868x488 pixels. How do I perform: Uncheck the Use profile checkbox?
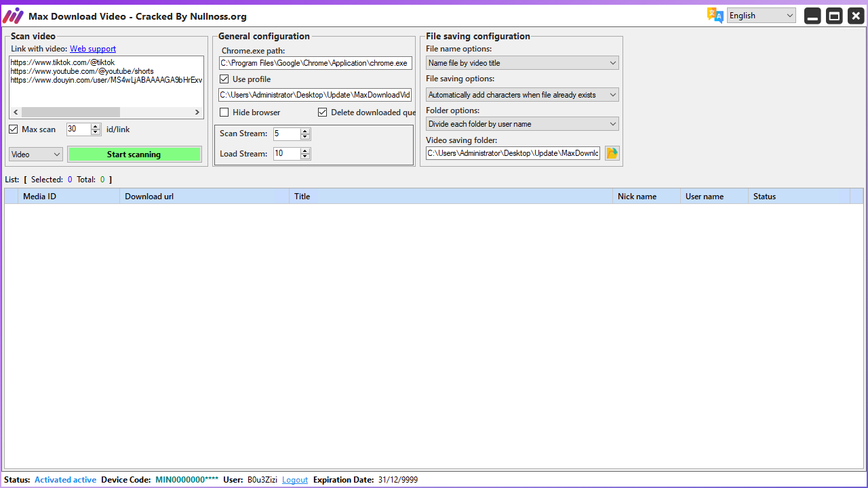click(224, 79)
